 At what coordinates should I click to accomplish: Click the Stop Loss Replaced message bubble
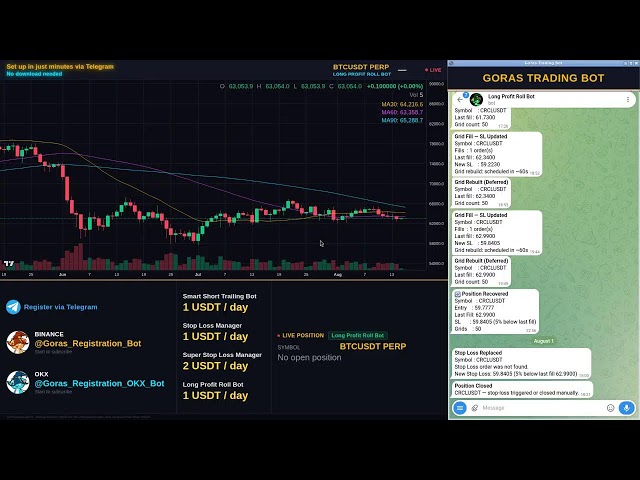[521, 363]
